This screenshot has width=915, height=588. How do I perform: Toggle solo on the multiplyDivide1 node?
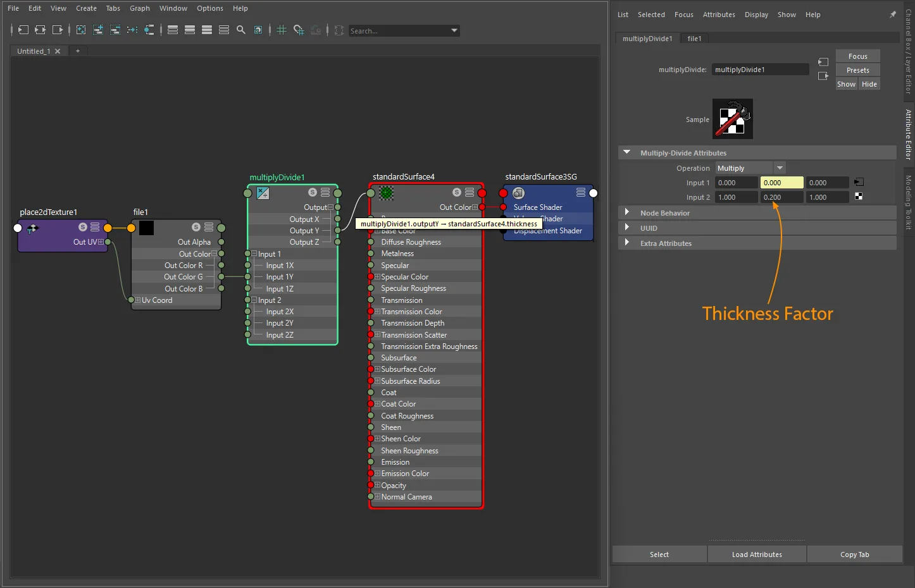coord(313,192)
